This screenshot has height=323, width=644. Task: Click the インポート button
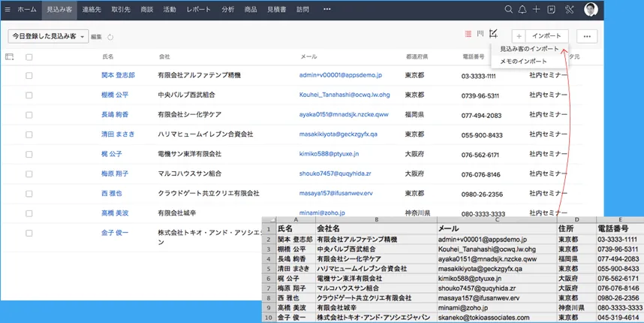click(548, 36)
